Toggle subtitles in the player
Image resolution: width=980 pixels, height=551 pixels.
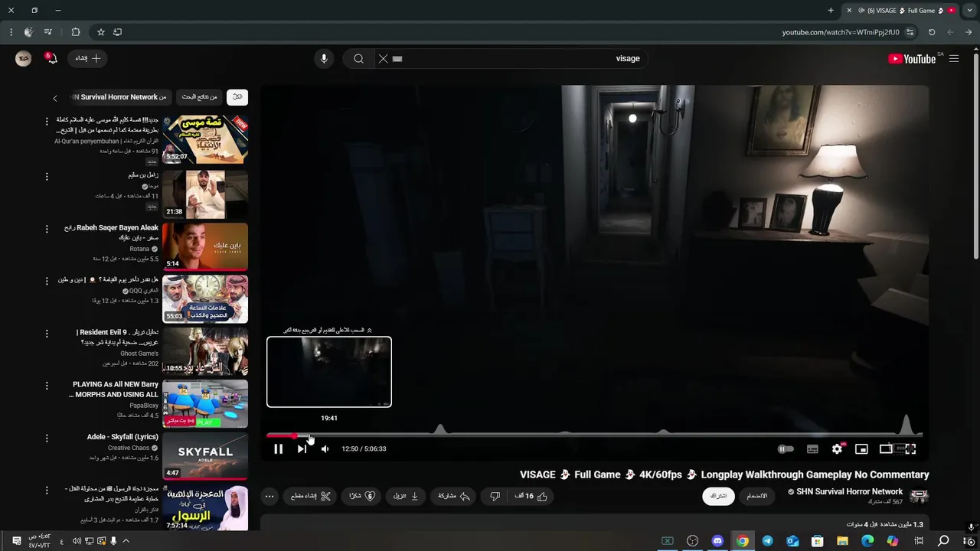(x=812, y=449)
